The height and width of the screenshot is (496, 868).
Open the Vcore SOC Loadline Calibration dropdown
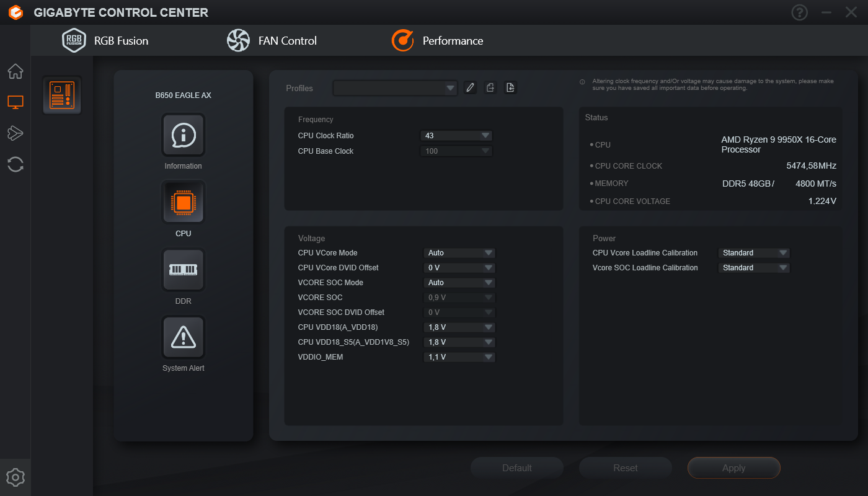coord(754,268)
